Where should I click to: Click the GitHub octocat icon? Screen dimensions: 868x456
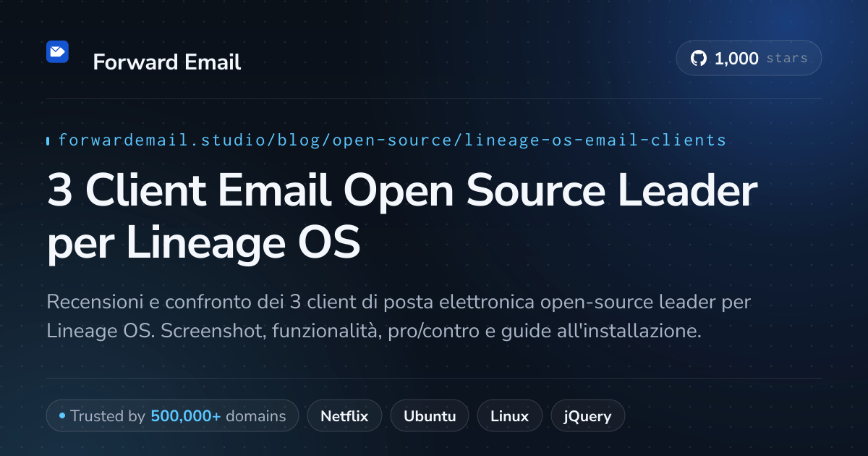(698, 59)
